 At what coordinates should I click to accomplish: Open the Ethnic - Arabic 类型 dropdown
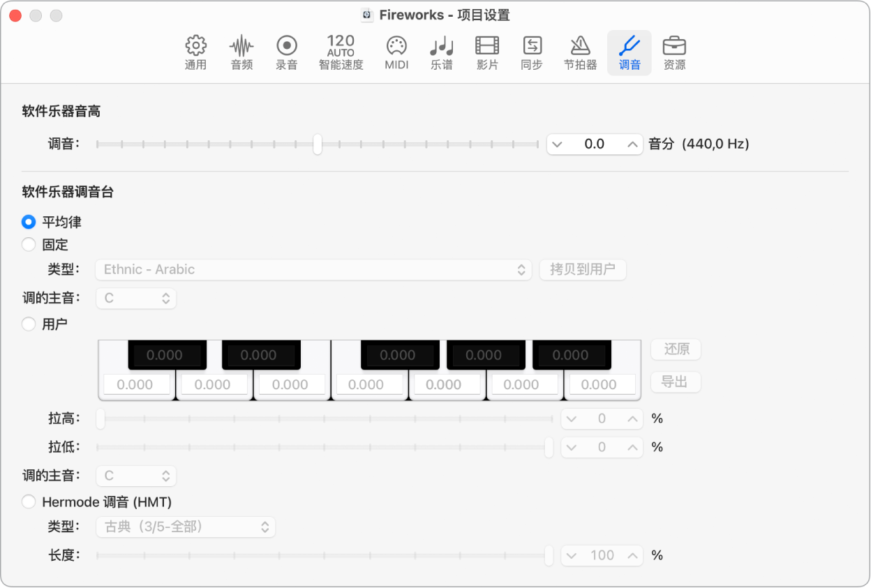[313, 269]
